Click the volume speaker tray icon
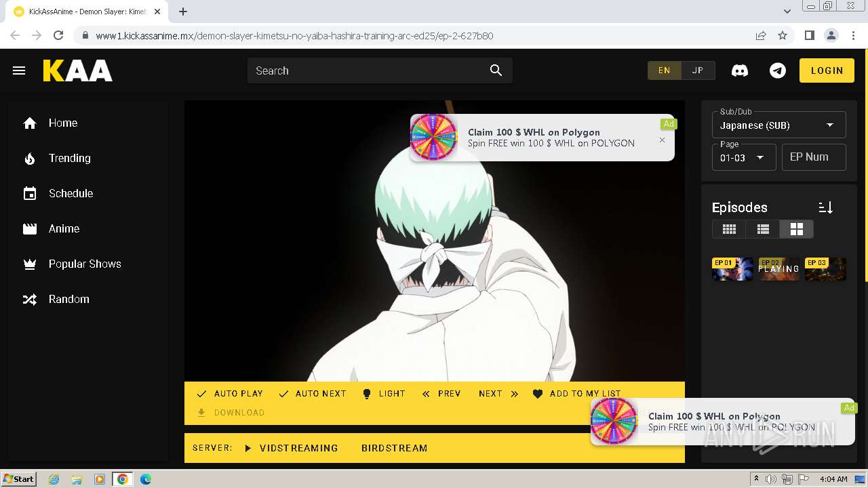The image size is (868, 488). point(771,479)
